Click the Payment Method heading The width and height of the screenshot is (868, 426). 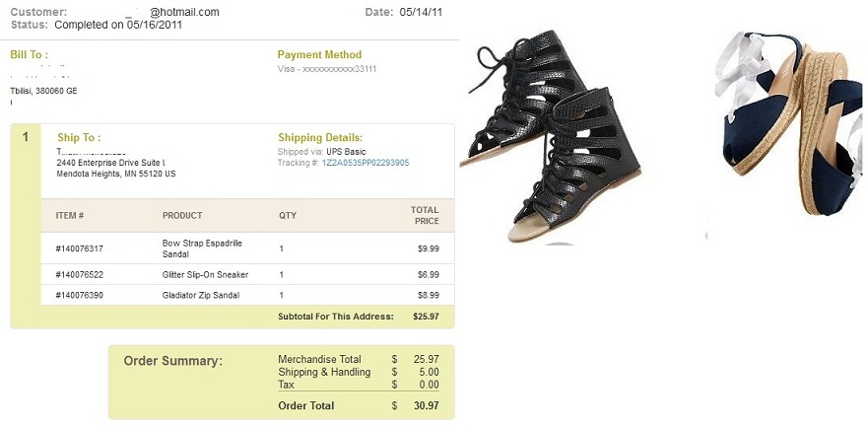tap(319, 55)
